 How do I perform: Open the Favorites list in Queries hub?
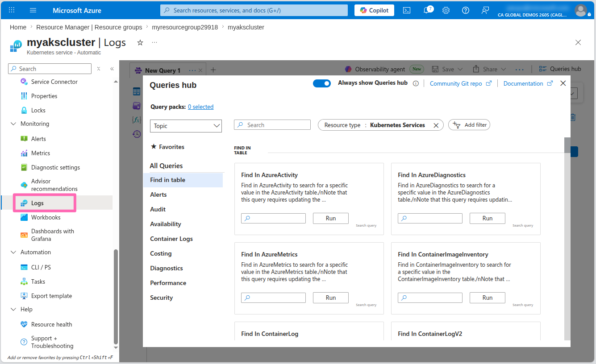pyautogui.click(x=167, y=147)
